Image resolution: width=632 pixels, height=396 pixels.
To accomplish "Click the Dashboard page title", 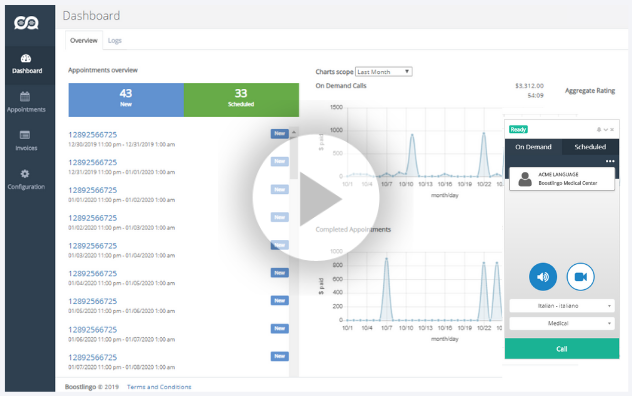I will click(91, 16).
